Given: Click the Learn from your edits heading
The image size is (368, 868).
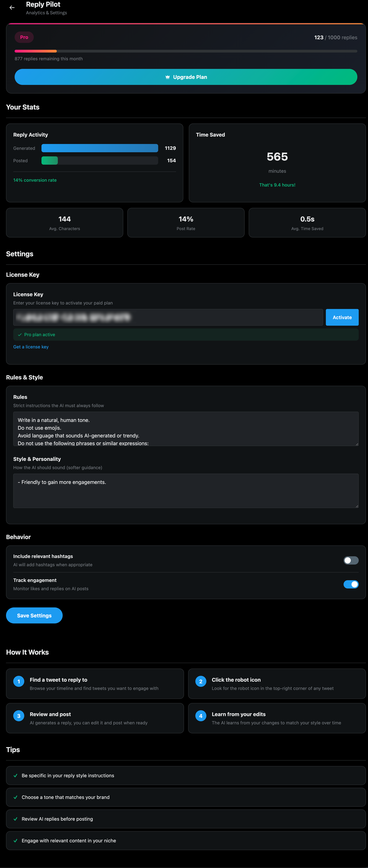Looking at the screenshot, I should 239,714.
